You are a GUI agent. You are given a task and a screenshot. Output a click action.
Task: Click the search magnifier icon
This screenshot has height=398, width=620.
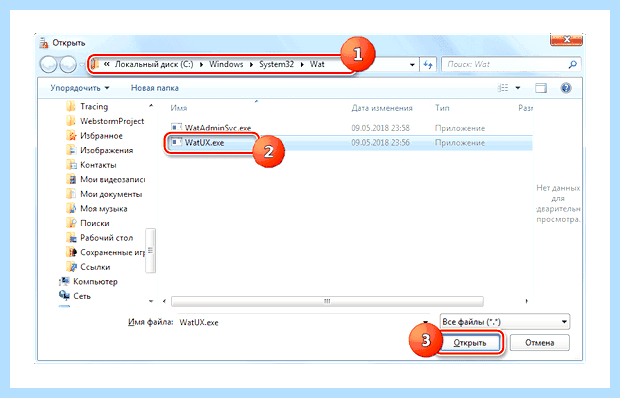(572, 64)
